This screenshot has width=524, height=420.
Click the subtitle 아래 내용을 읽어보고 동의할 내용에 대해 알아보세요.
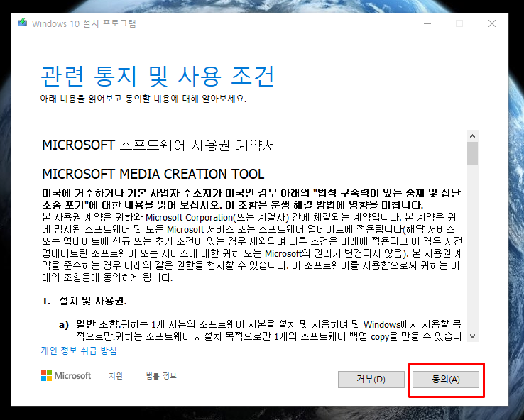[143, 99]
